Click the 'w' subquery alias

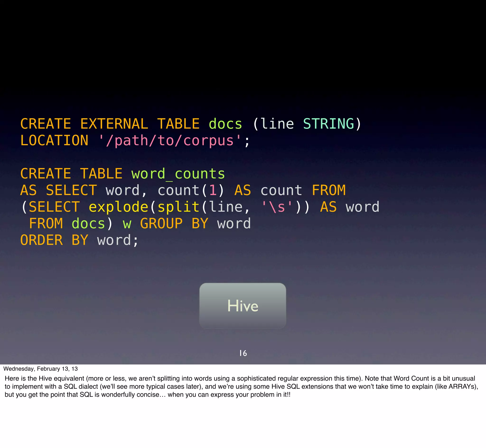[x=127, y=224]
